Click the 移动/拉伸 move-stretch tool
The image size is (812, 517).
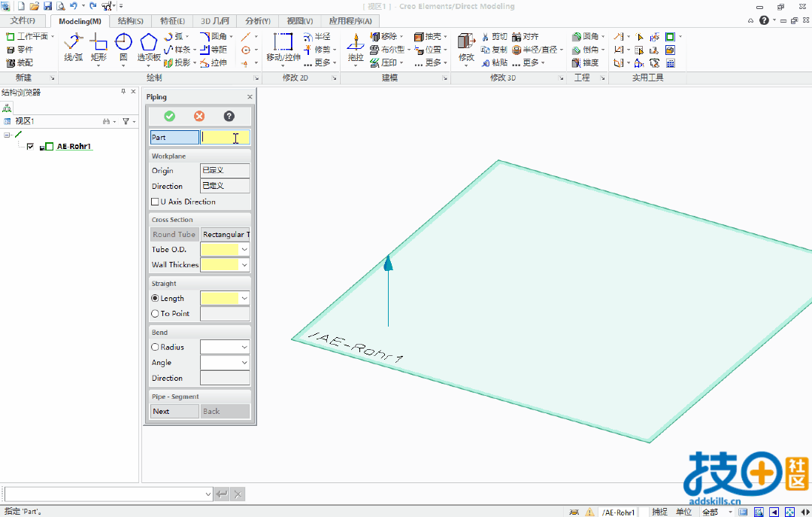[283, 47]
